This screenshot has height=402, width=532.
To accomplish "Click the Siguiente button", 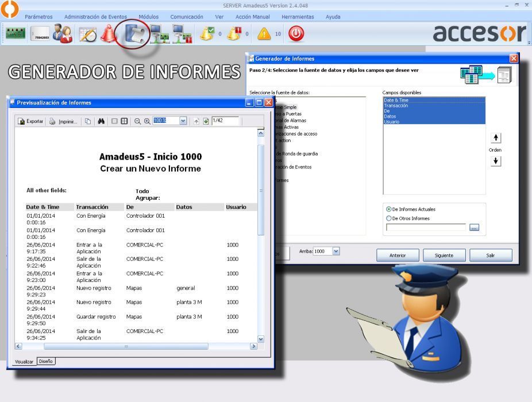I will pyautogui.click(x=444, y=255).
